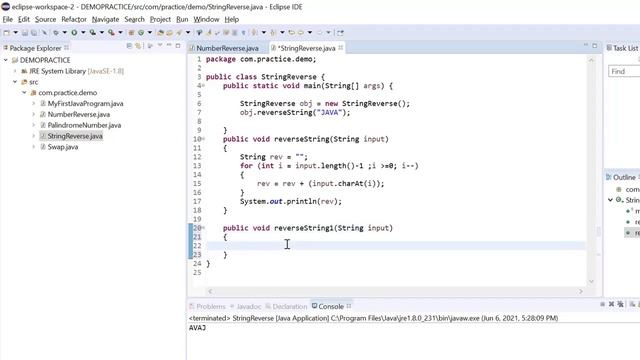
Task: Open the External Tools dropdown arrow
Action: (120, 33)
